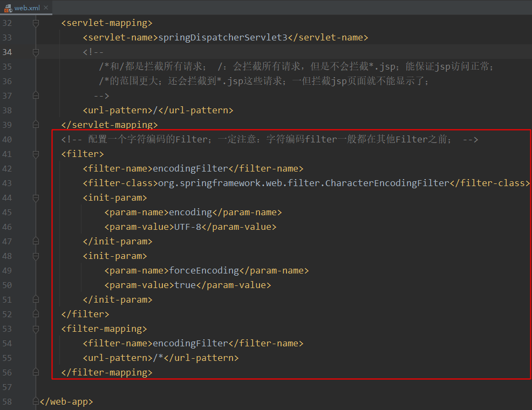Click line number 40 in gutter

click(7, 139)
